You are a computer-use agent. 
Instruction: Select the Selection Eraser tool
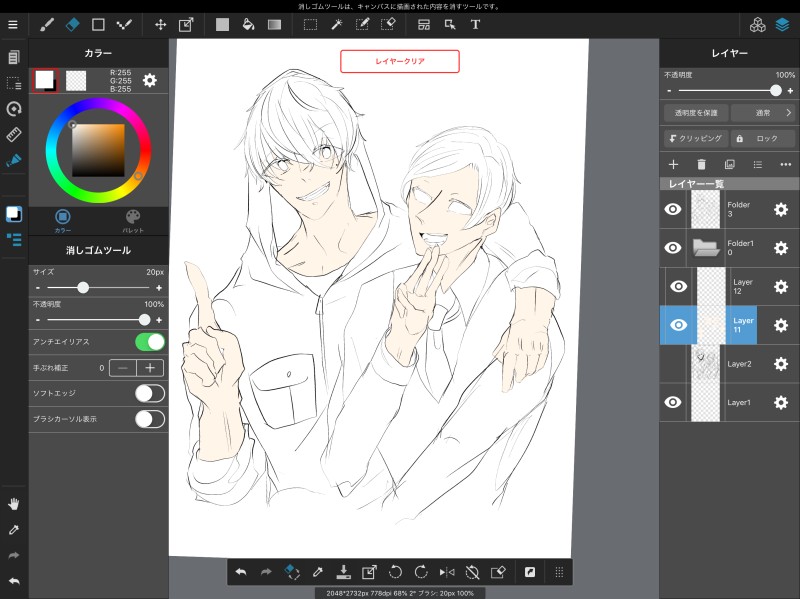point(388,24)
